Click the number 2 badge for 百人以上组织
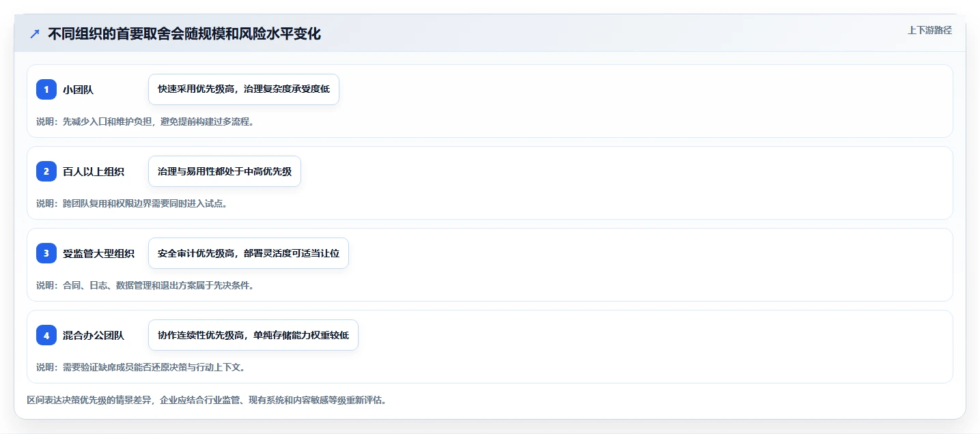980x434 pixels. pos(46,171)
